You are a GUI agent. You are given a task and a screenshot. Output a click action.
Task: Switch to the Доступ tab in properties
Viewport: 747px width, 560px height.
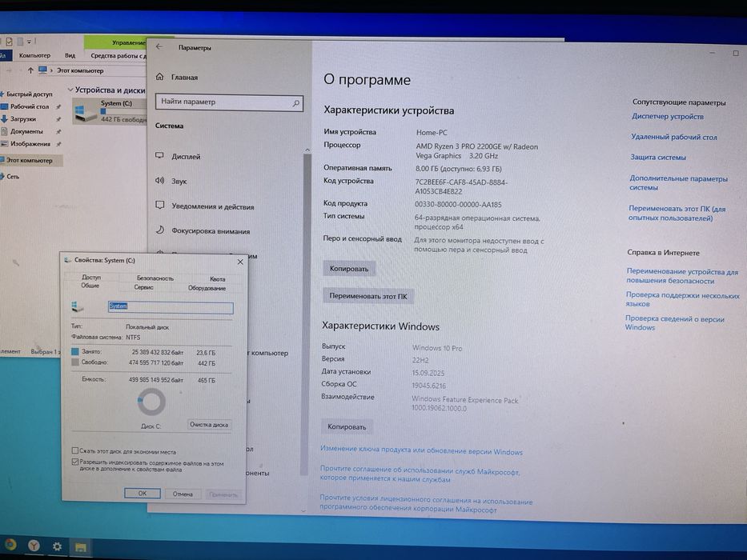tap(91, 277)
